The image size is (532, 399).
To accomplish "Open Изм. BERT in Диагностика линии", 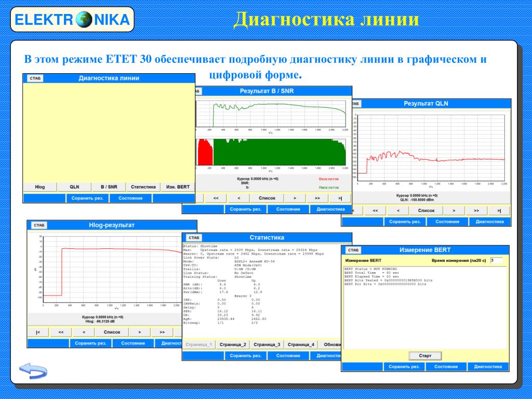I will tap(178, 187).
